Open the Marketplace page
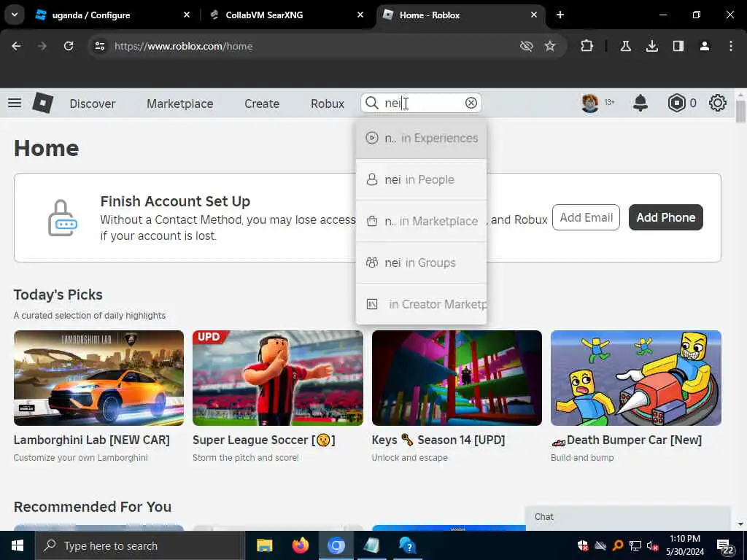 click(179, 104)
